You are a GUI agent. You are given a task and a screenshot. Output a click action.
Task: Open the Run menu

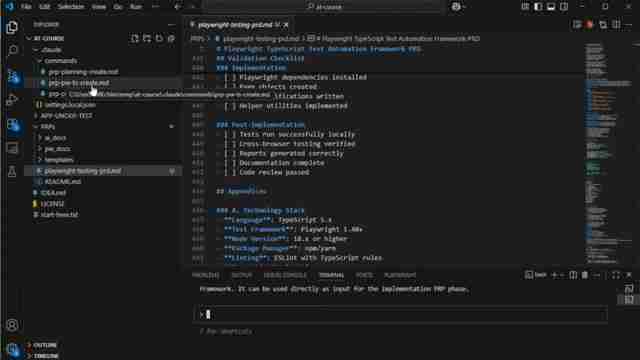pos(136,7)
